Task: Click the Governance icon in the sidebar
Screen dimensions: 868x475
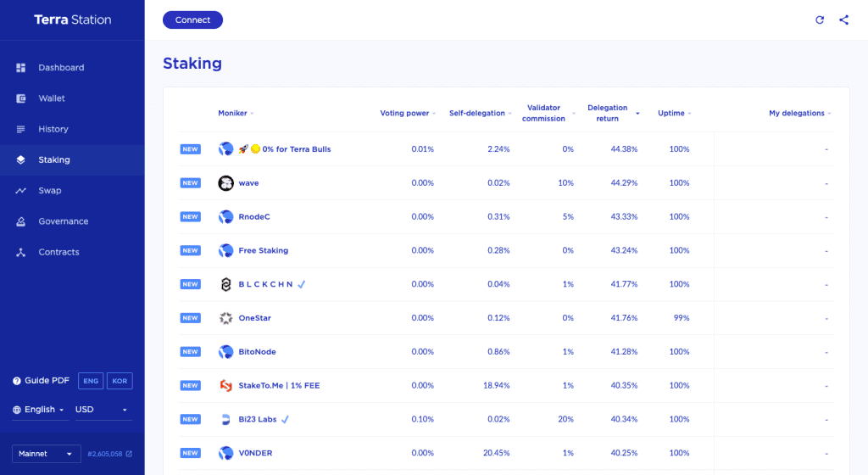Action: 21,221
